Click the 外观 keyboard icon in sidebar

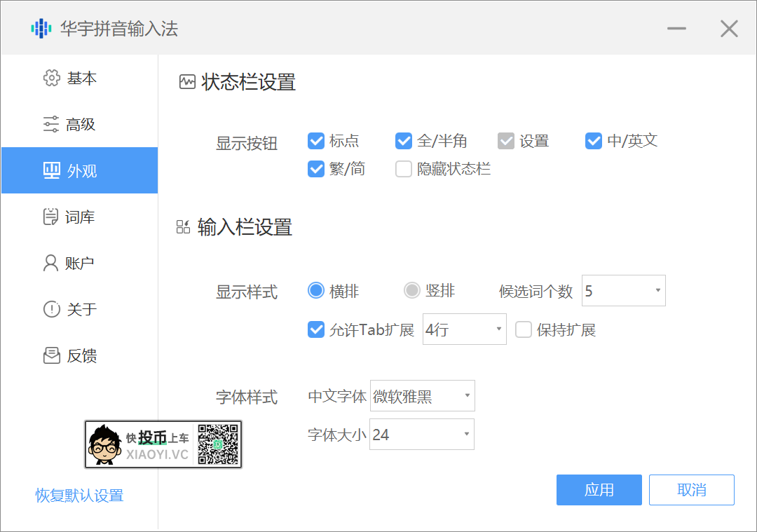(x=52, y=170)
